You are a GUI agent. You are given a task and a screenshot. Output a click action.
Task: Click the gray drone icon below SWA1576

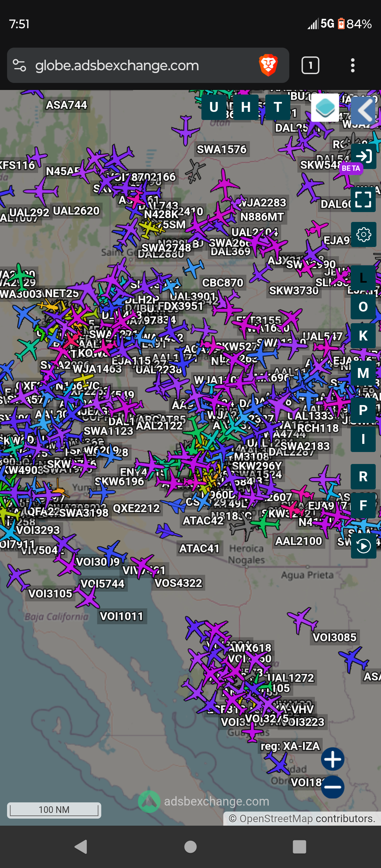tap(195, 170)
